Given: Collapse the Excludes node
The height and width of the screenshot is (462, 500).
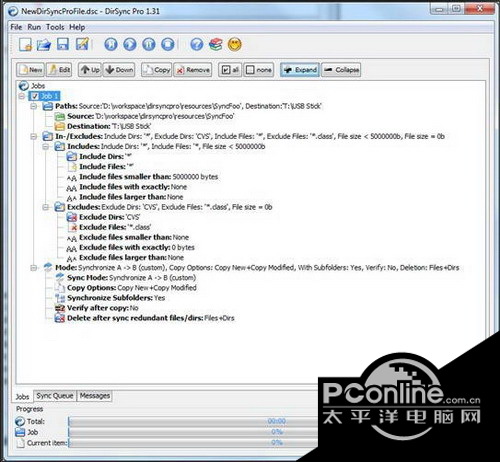Looking at the screenshot, I should [x=46, y=207].
